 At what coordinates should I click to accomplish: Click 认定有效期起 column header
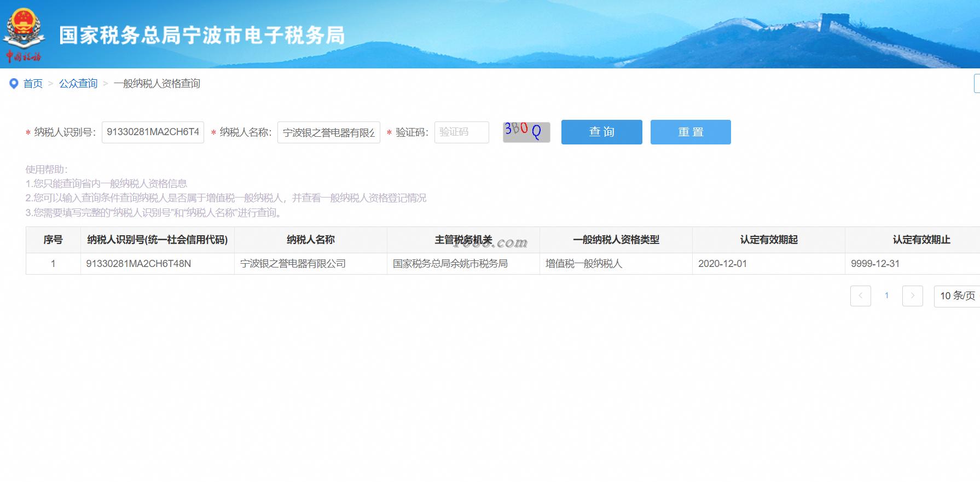click(x=769, y=240)
